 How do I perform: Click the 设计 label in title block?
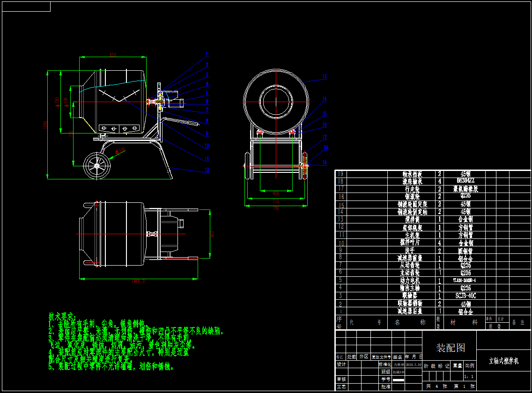coord(341,364)
